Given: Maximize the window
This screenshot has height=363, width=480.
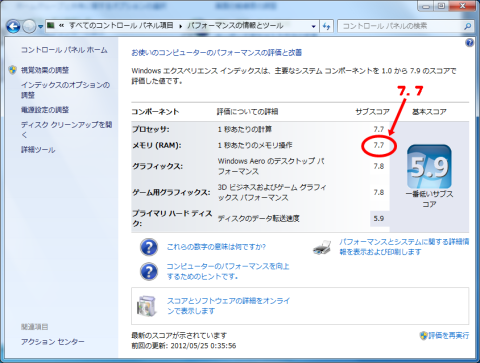Looking at the screenshot, I should (441, 6).
